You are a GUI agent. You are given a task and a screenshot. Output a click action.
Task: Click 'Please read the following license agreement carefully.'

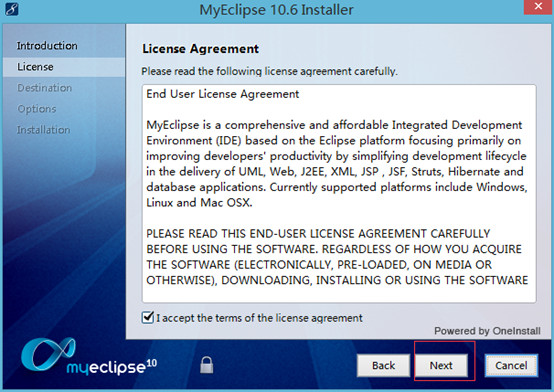[x=270, y=71]
